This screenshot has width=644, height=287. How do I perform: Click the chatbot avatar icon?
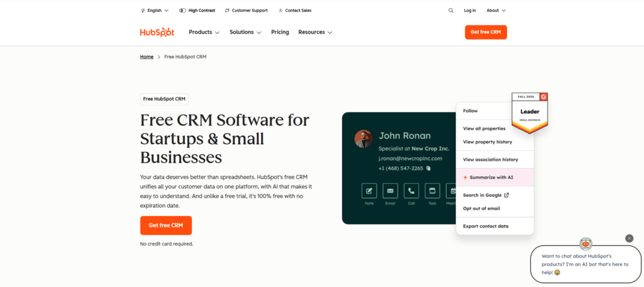[586, 244]
